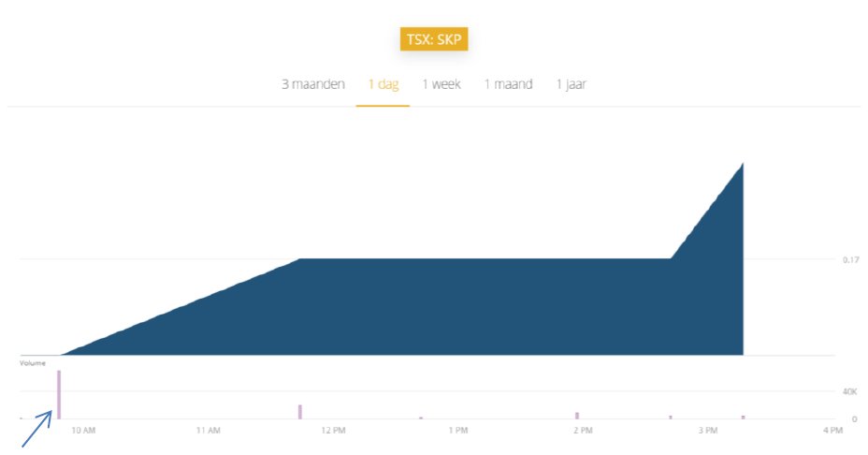
Task: Click the volume bar before 12 PM
Action: point(300,412)
